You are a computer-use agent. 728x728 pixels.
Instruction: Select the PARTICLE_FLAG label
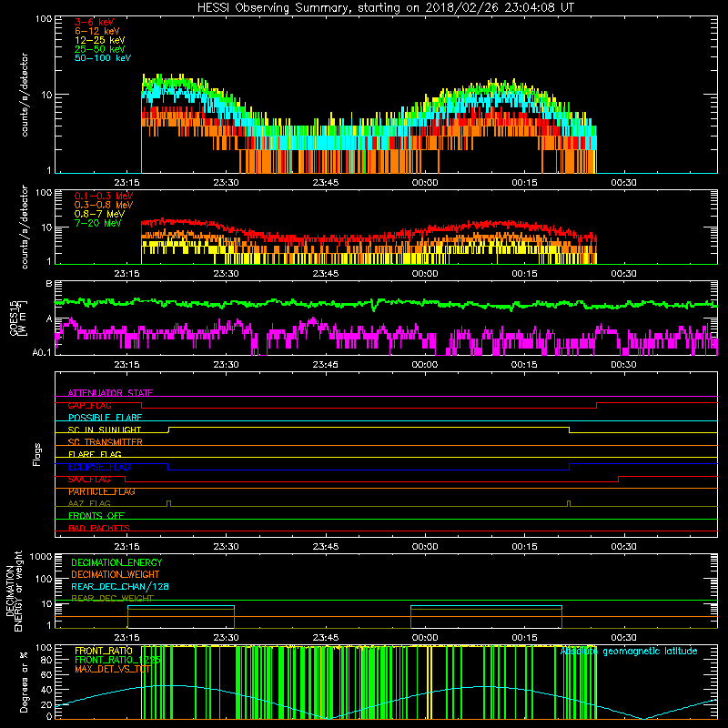102,491
